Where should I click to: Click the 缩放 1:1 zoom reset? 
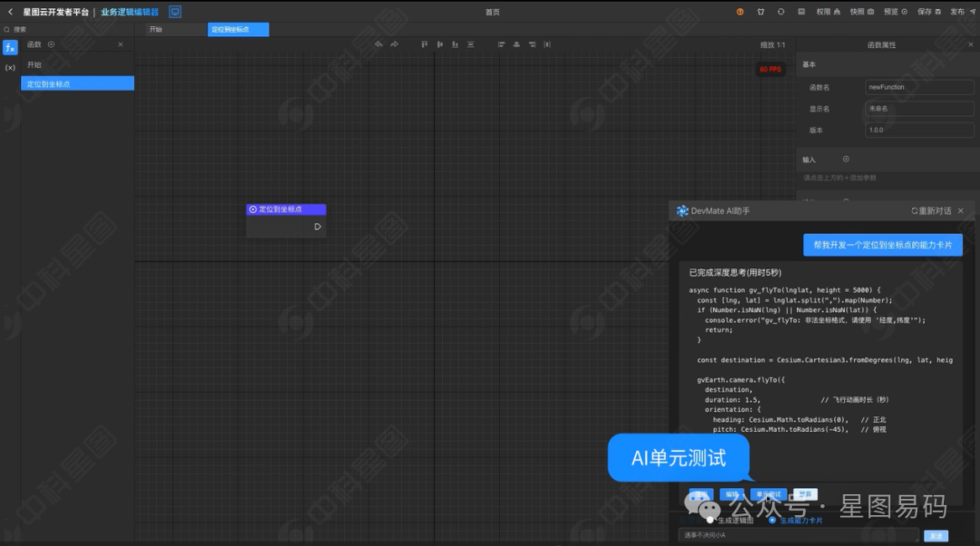tap(772, 45)
